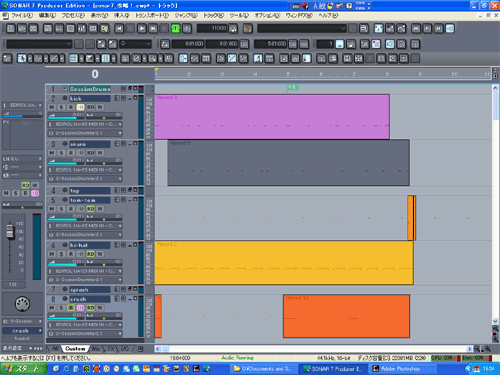Open the 編集 (Edit) menu
500x375 pixels.
click(x=47, y=16)
